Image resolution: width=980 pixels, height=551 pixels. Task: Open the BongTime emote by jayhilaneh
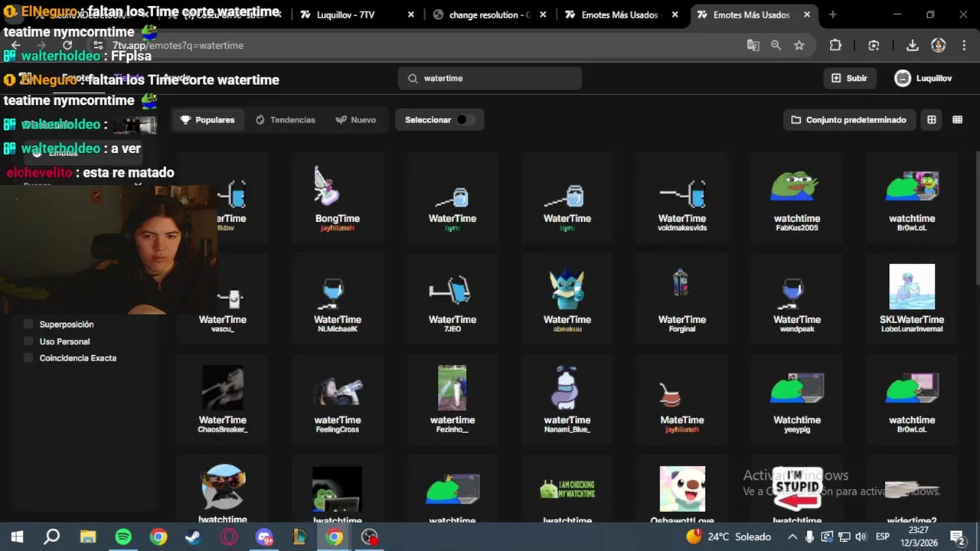(338, 197)
